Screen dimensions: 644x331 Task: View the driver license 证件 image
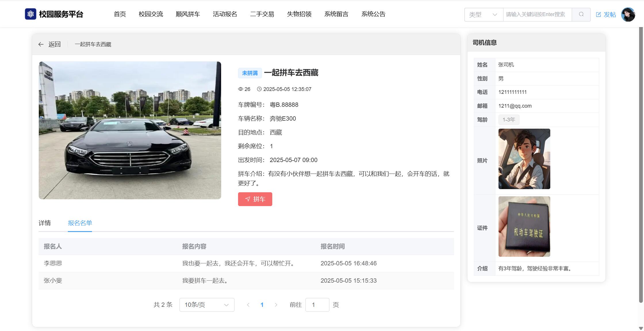(x=524, y=227)
